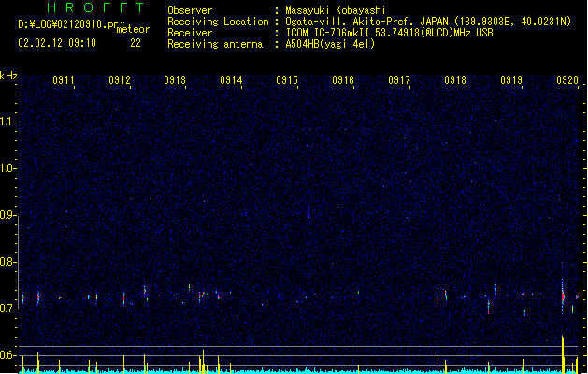Screen dimensions: 588x374
Task: Click the 0916 time axis label
Action: point(343,80)
